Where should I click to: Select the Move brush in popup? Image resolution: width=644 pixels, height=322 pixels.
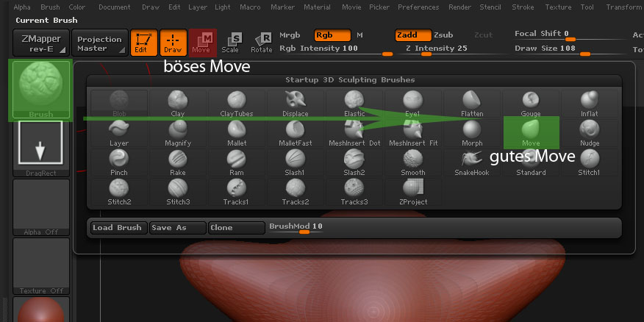pyautogui.click(x=531, y=132)
